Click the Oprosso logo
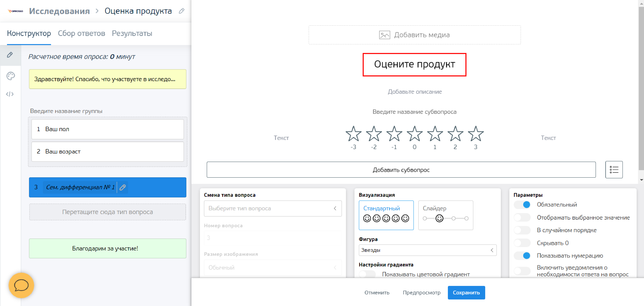The height and width of the screenshot is (306, 644). [x=15, y=11]
